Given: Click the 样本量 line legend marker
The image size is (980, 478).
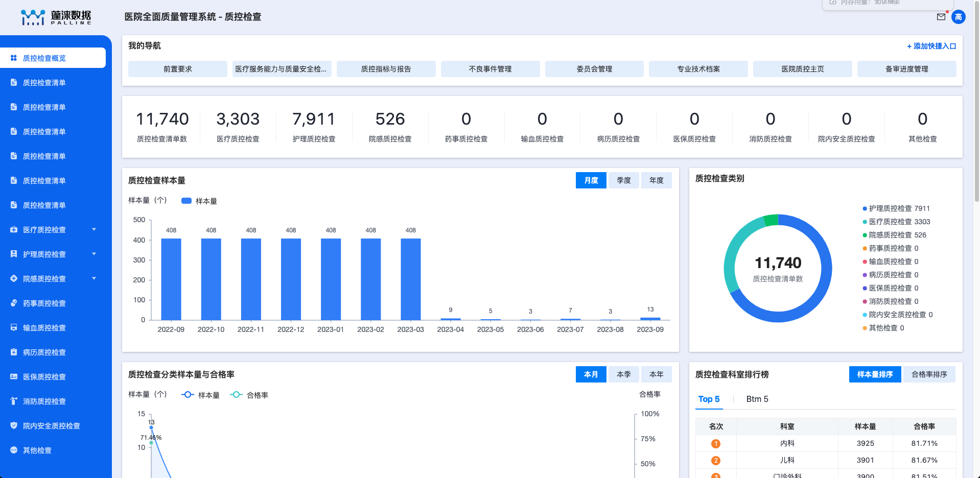Looking at the screenshot, I should point(188,395).
